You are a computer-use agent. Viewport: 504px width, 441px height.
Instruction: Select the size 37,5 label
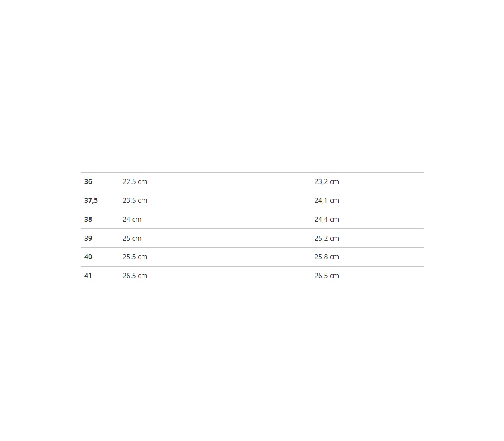point(91,201)
